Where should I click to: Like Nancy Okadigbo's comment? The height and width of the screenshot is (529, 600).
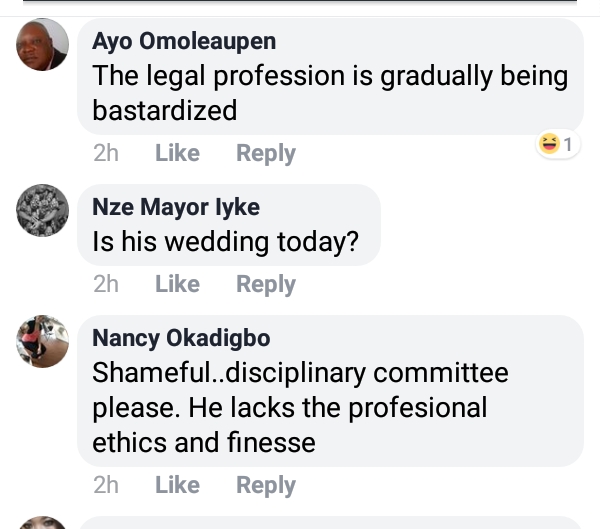coord(177,485)
